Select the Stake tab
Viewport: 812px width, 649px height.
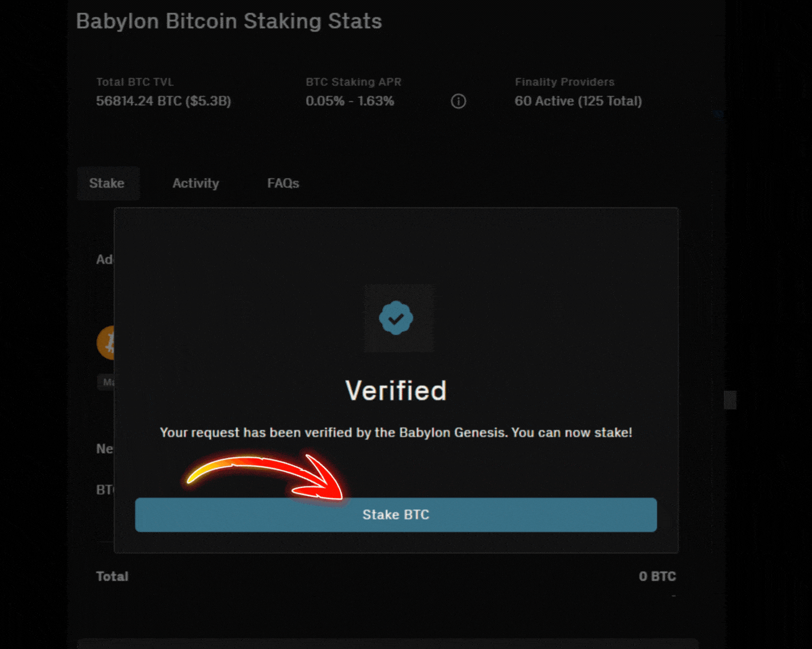coord(108,183)
